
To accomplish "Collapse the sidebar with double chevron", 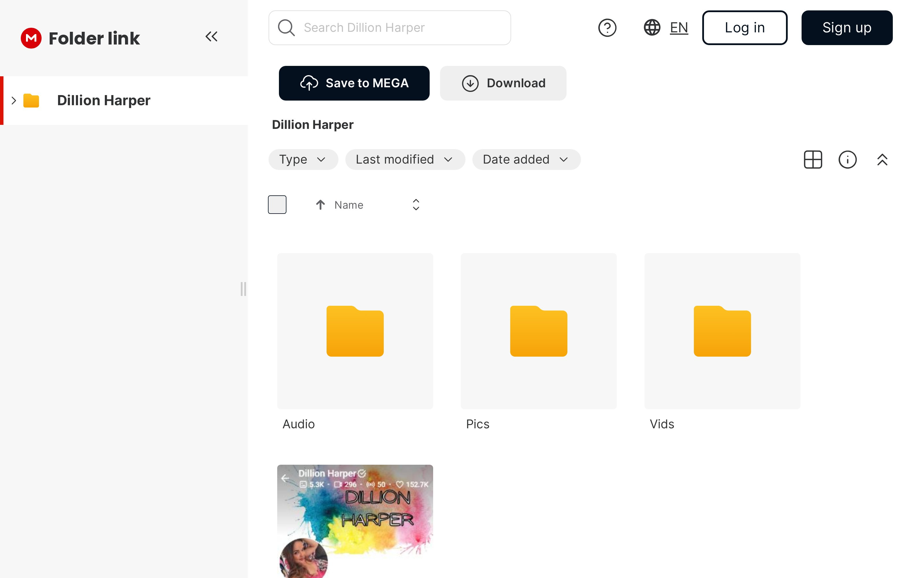I will tap(212, 37).
